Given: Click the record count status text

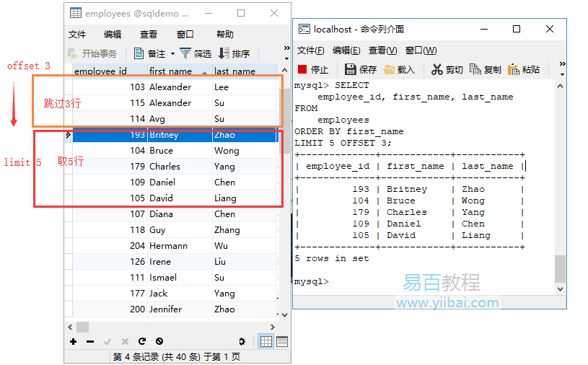Looking at the screenshot, I should pyautogui.click(x=176, y=357).
